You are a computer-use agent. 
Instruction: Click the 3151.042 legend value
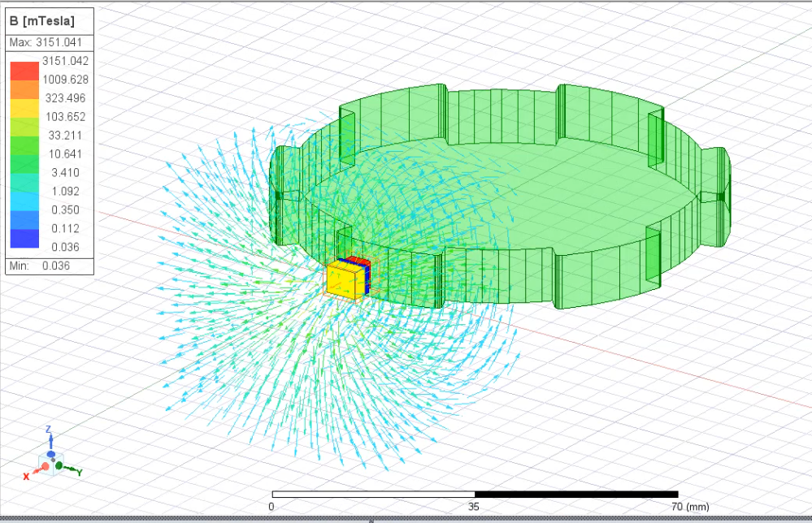(65, 61)
